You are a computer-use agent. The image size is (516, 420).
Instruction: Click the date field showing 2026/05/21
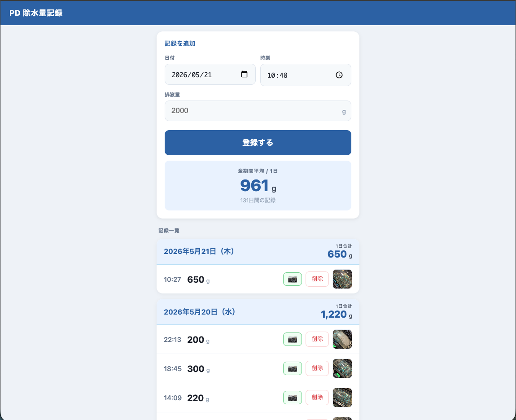tap(210, 74)
